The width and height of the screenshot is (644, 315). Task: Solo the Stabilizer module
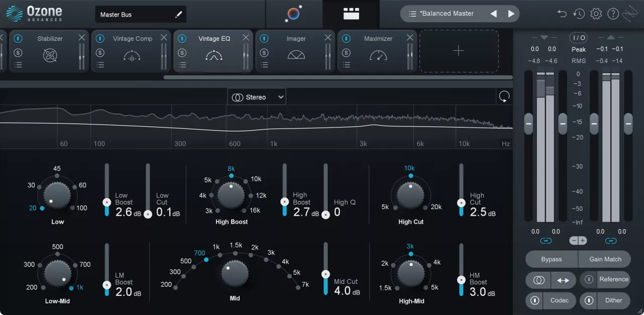[x=18, y=52]
